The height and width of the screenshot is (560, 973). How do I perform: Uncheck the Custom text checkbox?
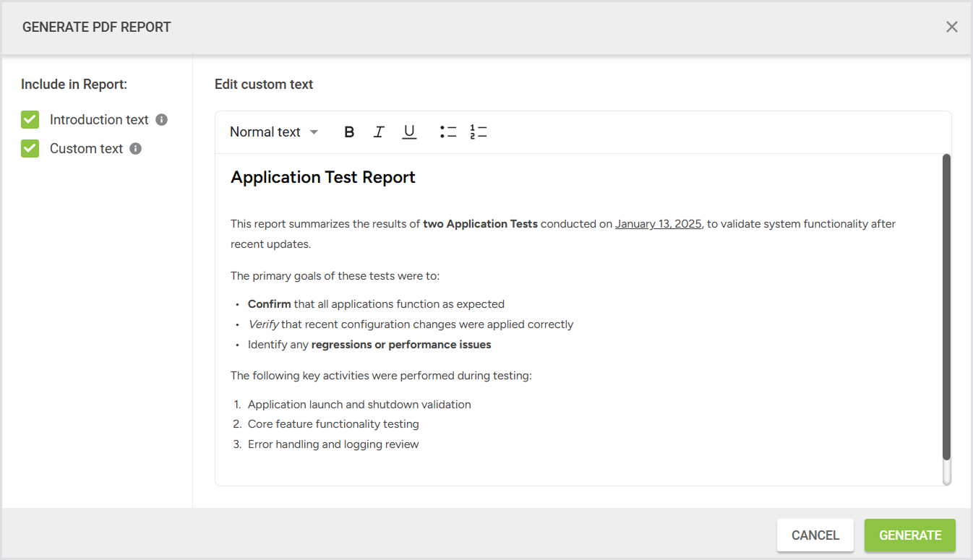pos(30,149)
